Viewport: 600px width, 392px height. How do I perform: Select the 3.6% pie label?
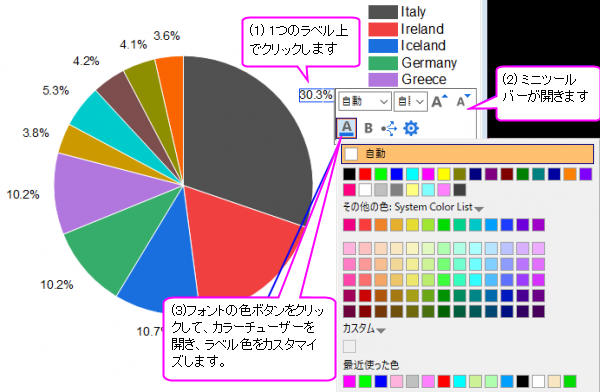pyautogui.click(x=167, y=36)
